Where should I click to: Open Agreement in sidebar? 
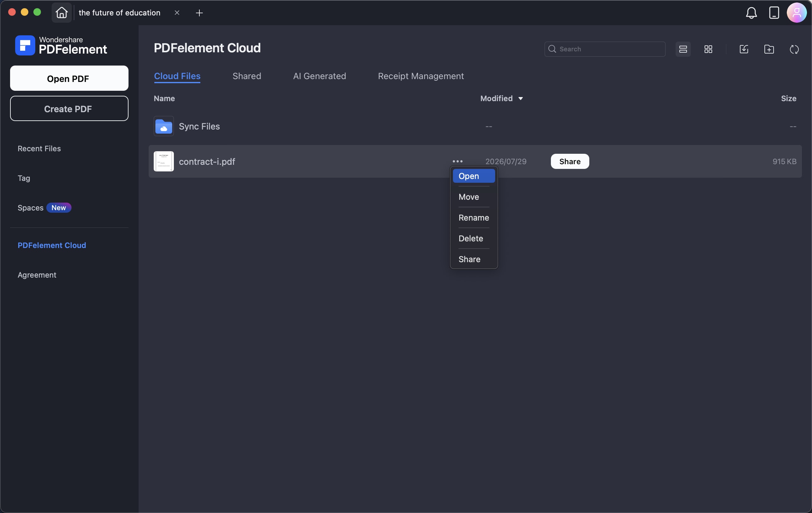(x=37, y=275)
